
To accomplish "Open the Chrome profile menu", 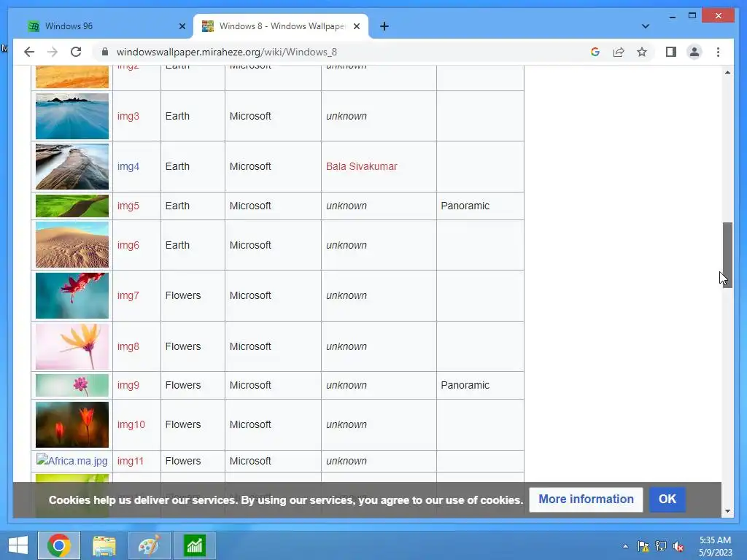I will [x=694, y=52].
